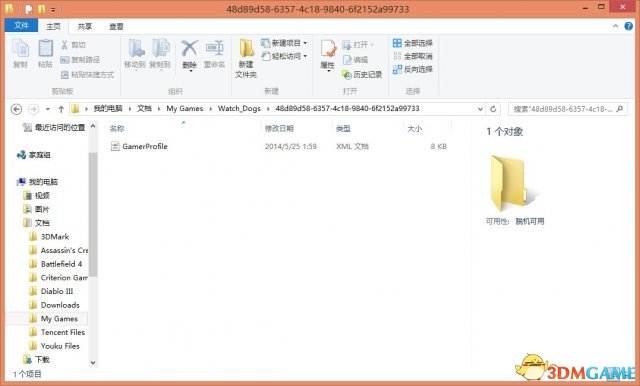Screen dimensions: 640x386
Task: Click the Refresh button
Action: click(x=493, y=109)
